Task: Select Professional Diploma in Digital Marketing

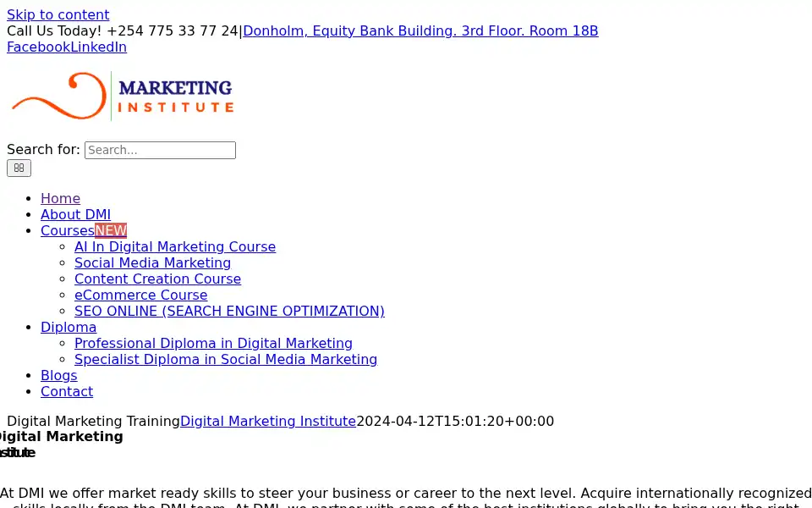Action: pos(213,343)
